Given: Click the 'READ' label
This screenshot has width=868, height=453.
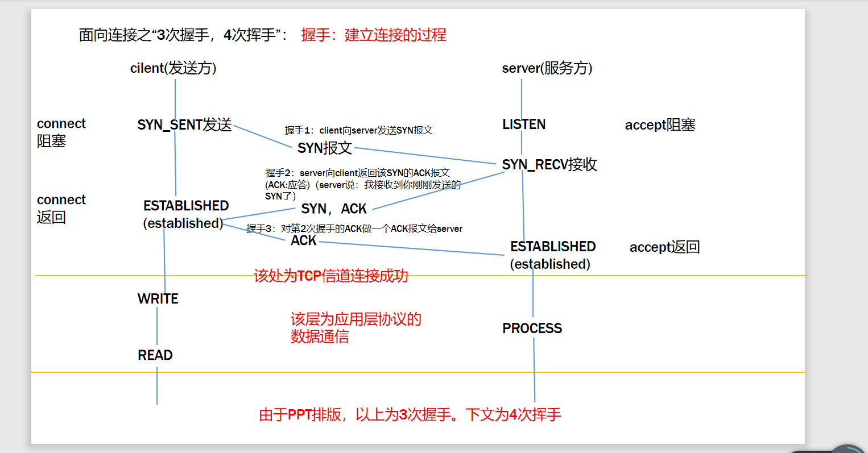Looking at the screenshot, I should [155, 355].
